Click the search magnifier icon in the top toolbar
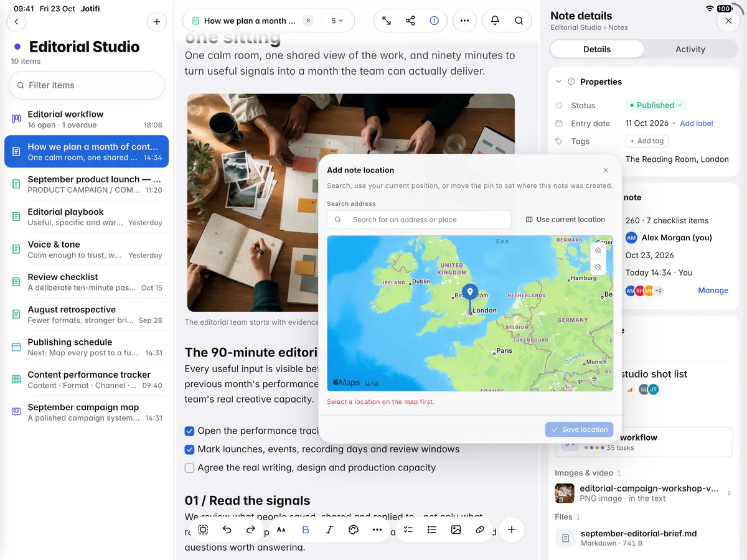Screen dimensions: 747x560 (519, 21)
